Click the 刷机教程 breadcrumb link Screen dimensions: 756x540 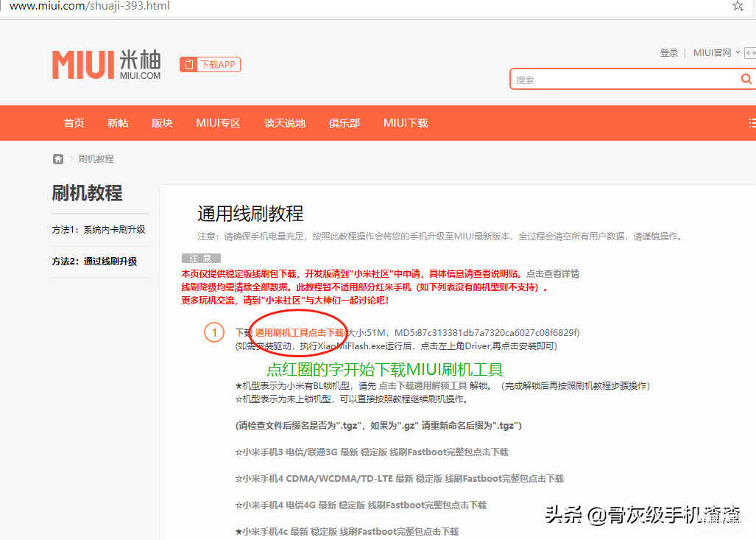(x=96, y=159)
